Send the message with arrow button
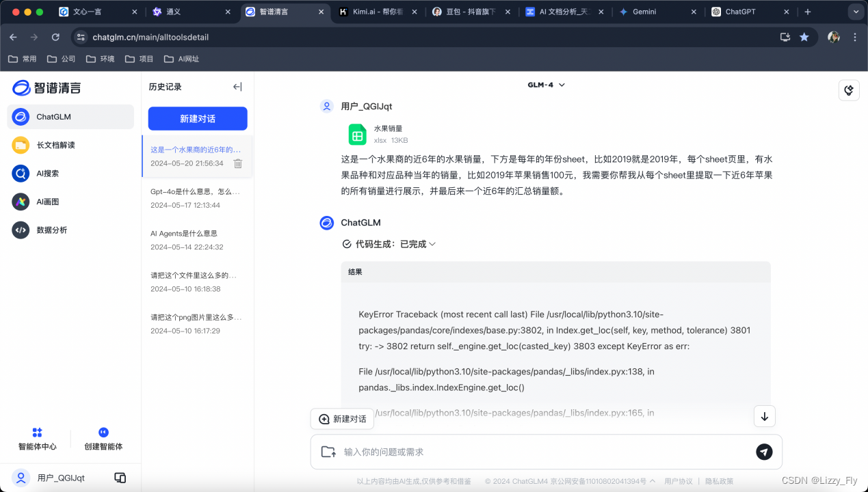The image size is (868, 492). click(764, 452)
